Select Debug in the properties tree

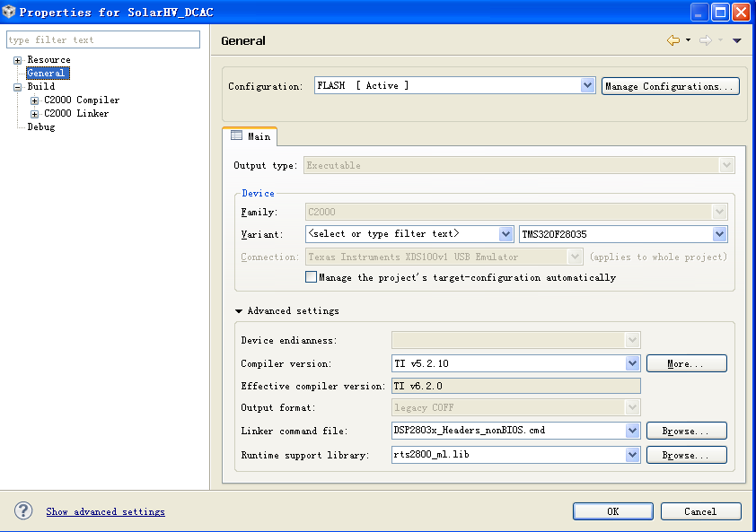[x=40, y=127]
